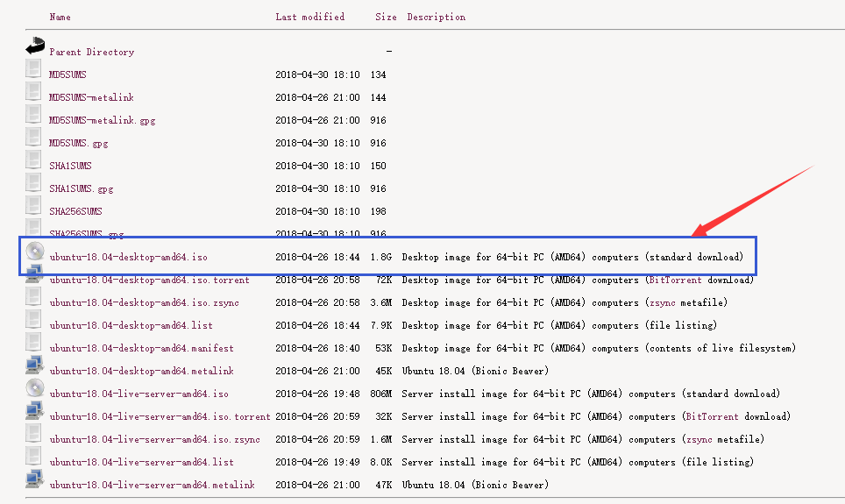Screen dimensions: 845x504
Task: Open ubuntu-18.04-desktop-amd64.list link
Action: tap(131, 325)
